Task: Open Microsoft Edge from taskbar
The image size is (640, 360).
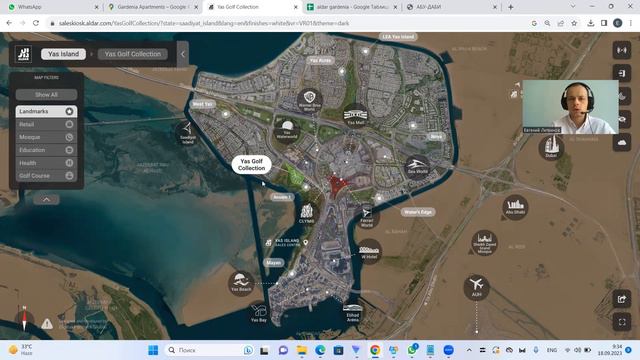Action: (320, 350)
